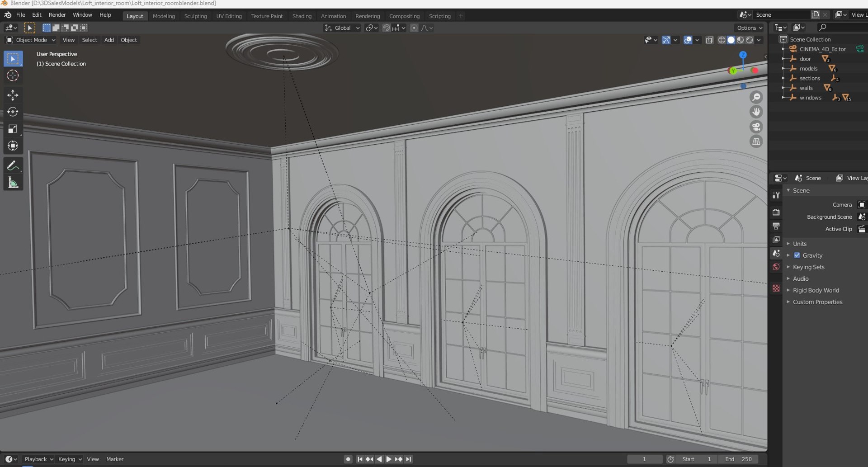Open the Global orientation dropdown
868x467 pixels.
click(342, 28)
